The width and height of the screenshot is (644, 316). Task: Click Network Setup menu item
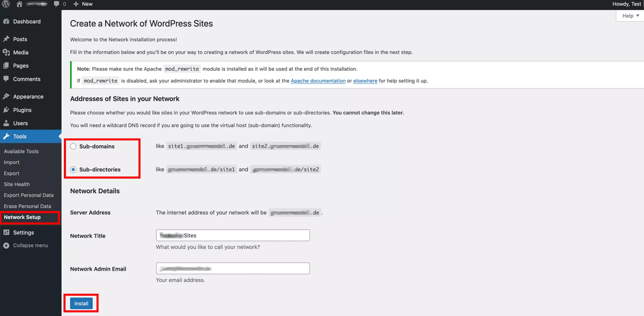point(22,217)
